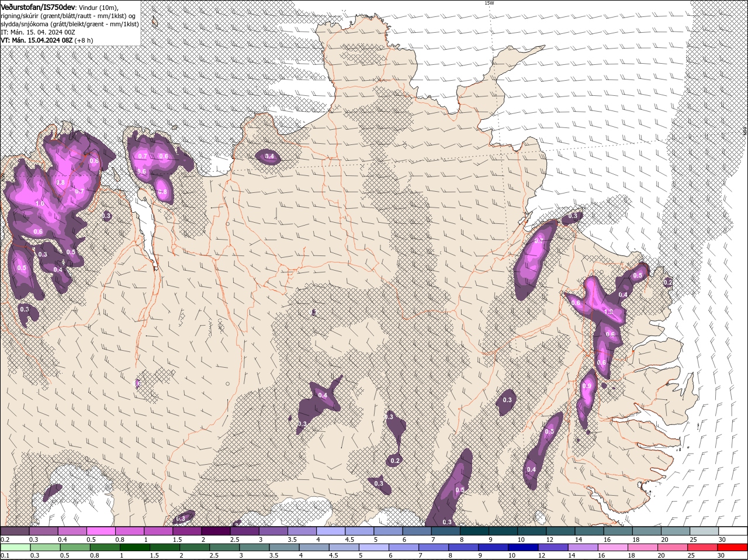Pick the upper-scale swatch between 0.2 and 0.3
Screen dimensions: 748x560
15,531
